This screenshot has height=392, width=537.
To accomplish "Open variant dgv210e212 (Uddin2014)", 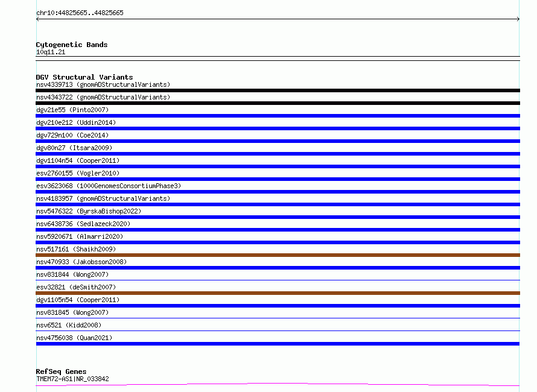I will click(76, 122).
